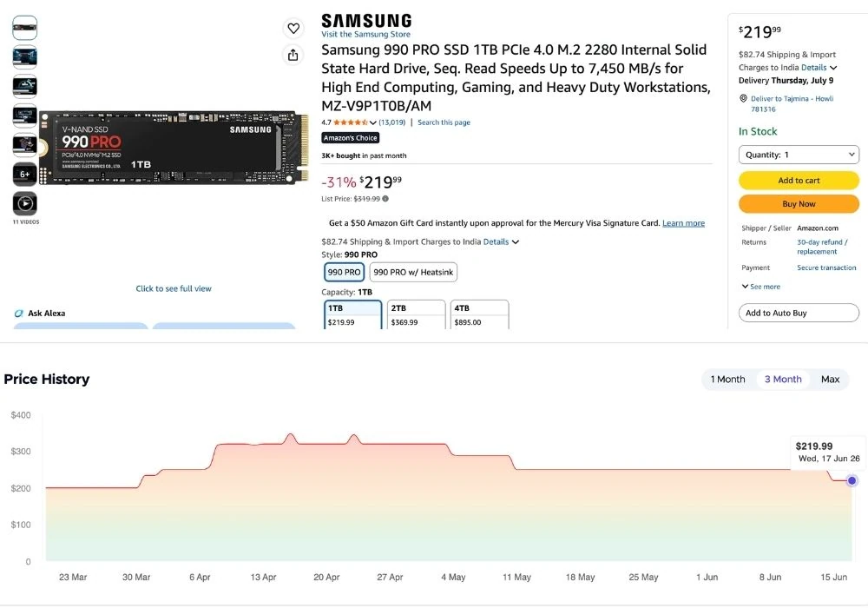Click the main Samsung 990 PRO product image
This screenshot has height=608, width=868.
click(174, 148)
